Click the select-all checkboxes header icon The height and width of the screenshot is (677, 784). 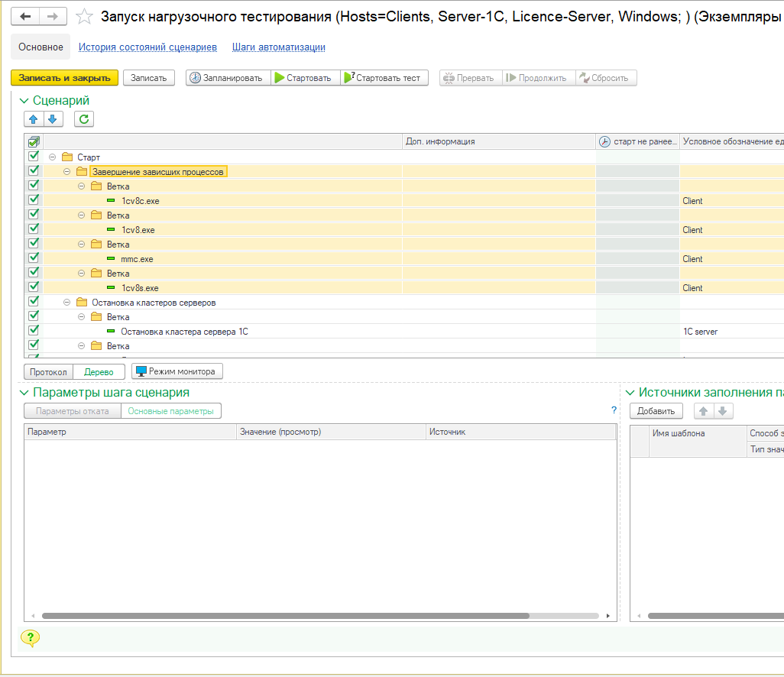click(34, 141)
